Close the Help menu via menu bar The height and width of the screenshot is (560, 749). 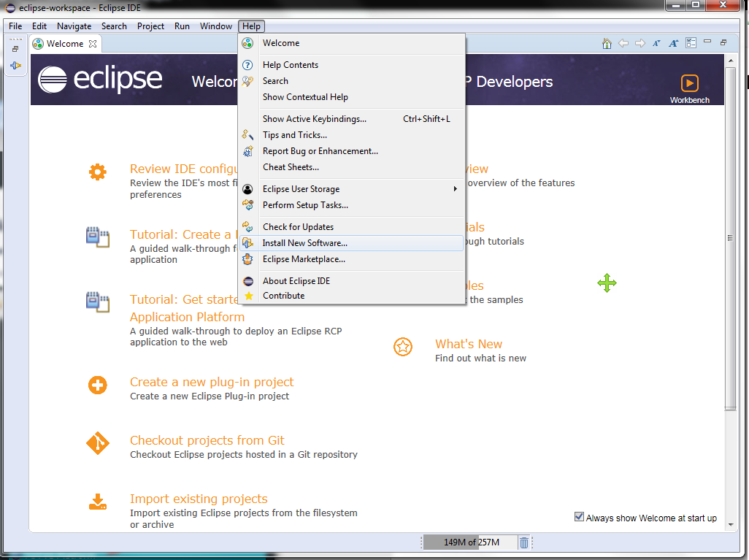[251, 26]
